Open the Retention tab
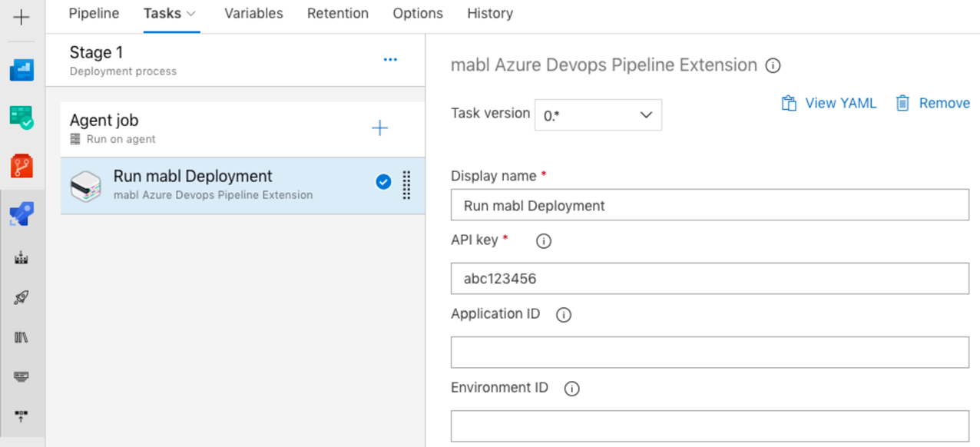The height and width of the screenshot is (447, 980). click(x=338, y=13)
